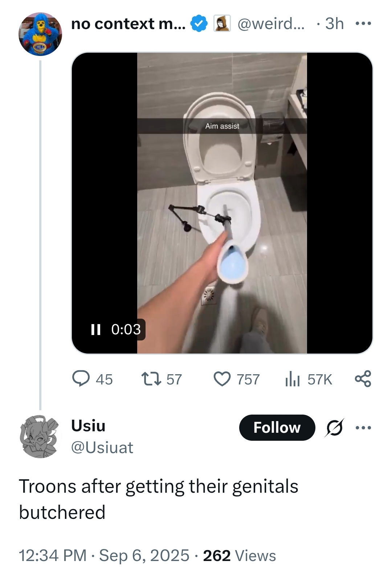Share the post with the share icon
This screenshot has width=392, height=585.
pyautogui.click(x=363, y=379)
